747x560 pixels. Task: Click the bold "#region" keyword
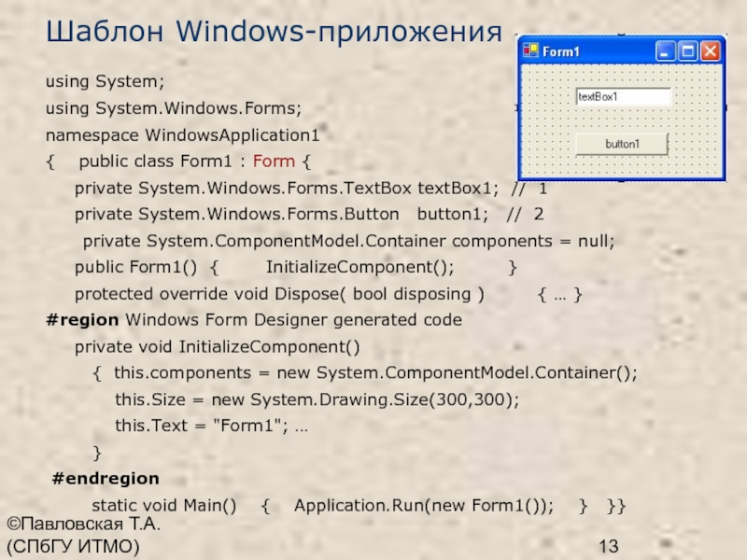[x=82, y=320]
